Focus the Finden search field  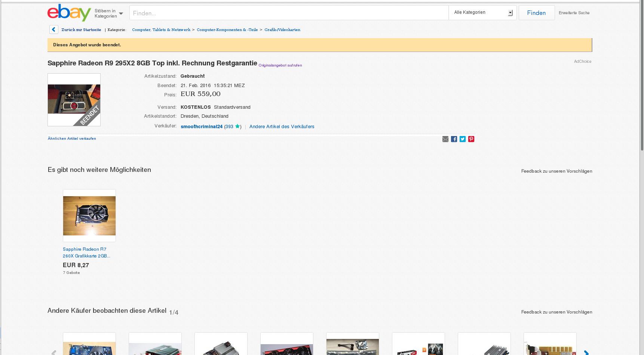[289, 13]
